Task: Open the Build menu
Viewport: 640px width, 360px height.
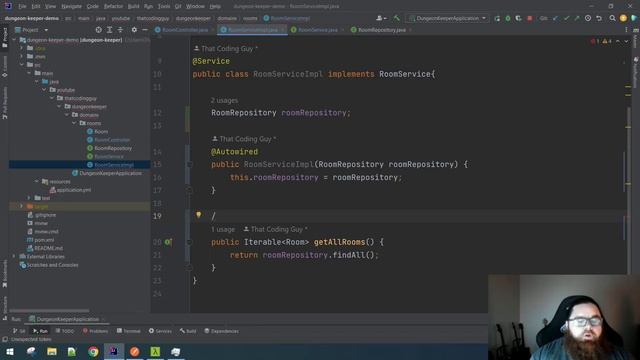Action: 133,6
